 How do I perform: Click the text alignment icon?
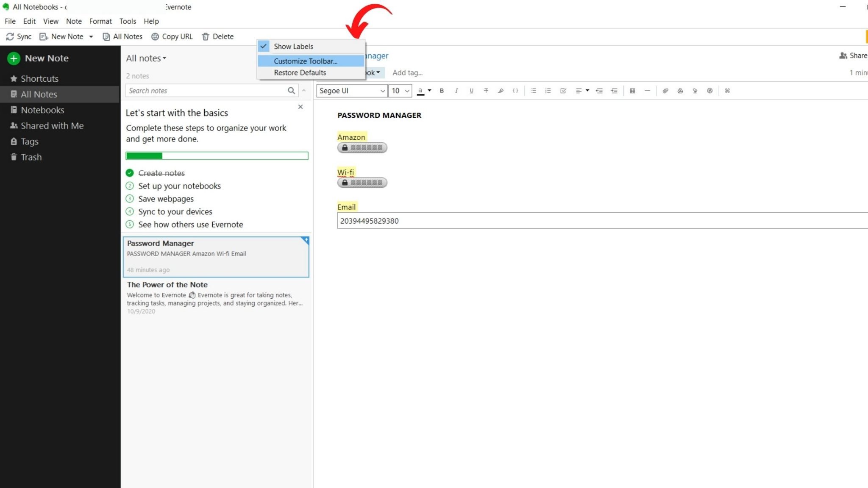(x=579, y=91)
